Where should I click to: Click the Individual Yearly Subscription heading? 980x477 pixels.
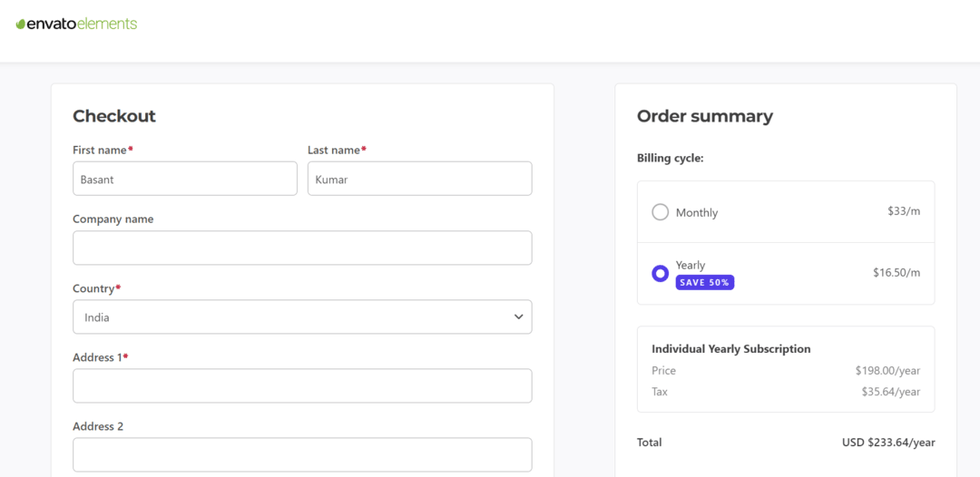point(730,349)
